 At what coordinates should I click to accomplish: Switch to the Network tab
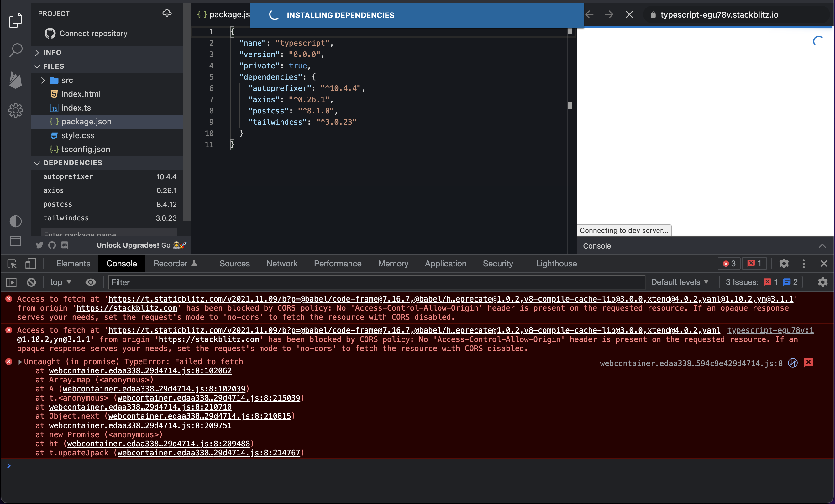[x=281, y=263]
